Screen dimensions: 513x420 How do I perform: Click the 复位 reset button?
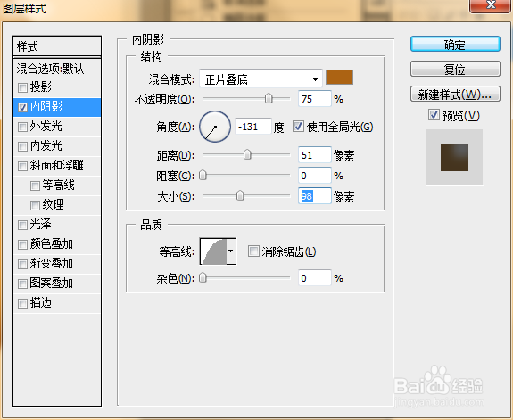pyautogui.click(x=455, y=69)
